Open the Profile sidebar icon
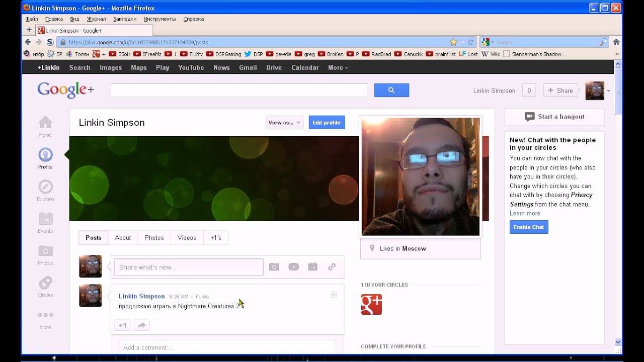The image size is (644, 362). pos(45,154)
